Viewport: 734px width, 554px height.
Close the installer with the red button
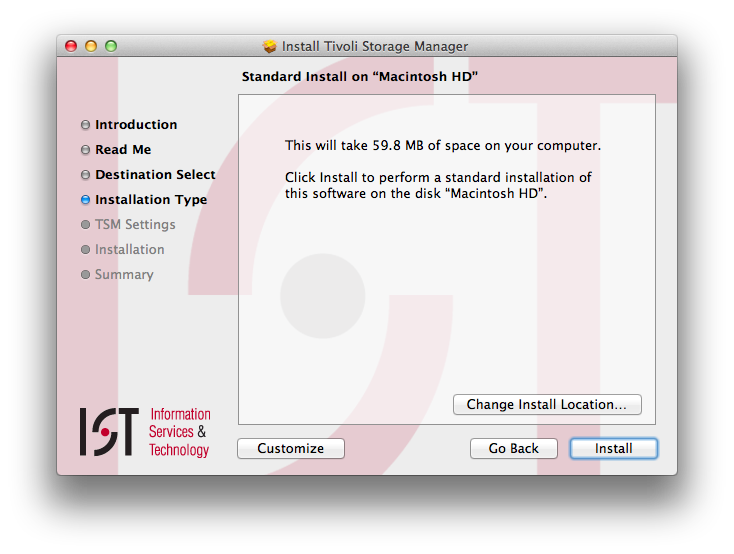tap(71, 46)
